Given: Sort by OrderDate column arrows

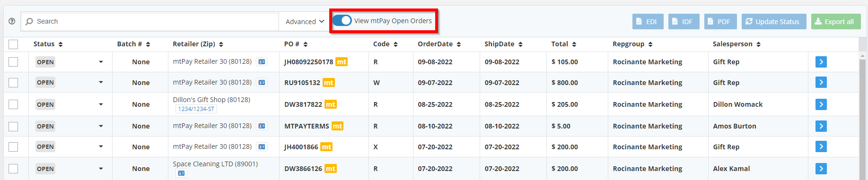Looking at the screenshot, I should tap(459, 44).
